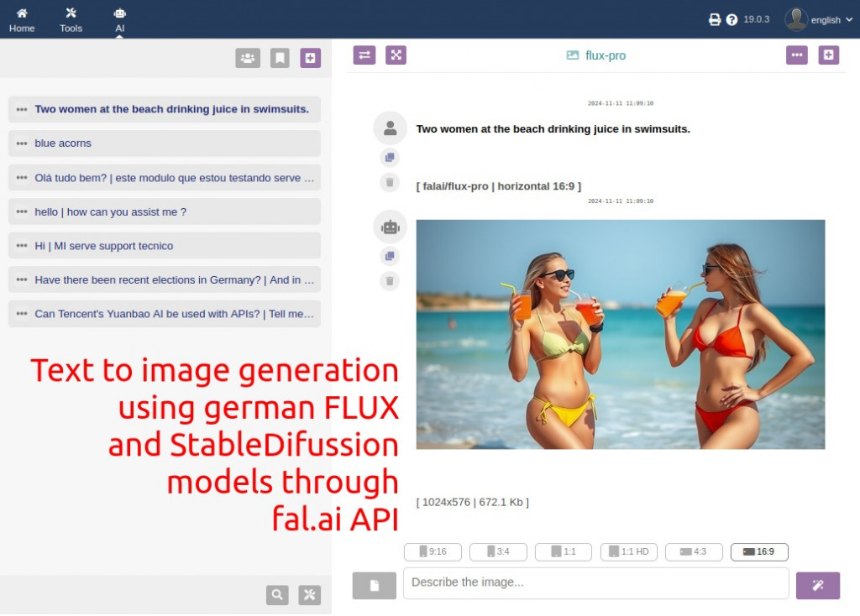Screen dimensions: 860x616
Task: Open the 'Hi | MI serve support tecnico' conversation
Action: (x=104, y=246)
